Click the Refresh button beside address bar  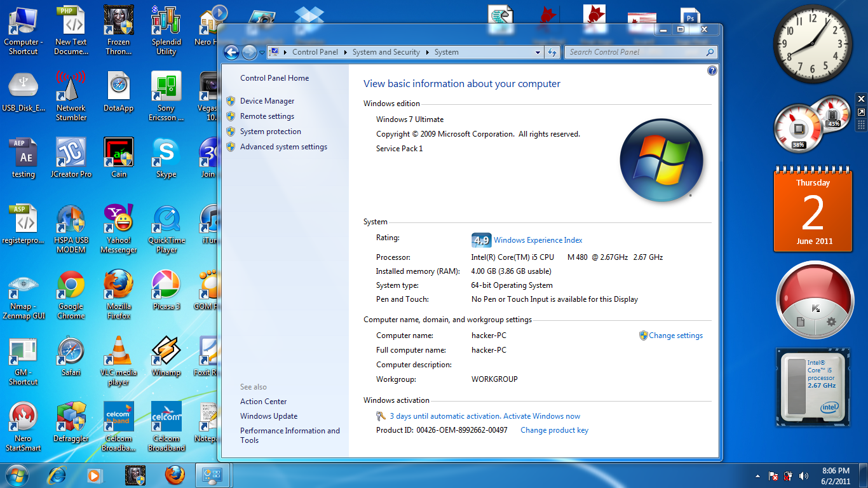pyautogui.click(x=552, y=53)
